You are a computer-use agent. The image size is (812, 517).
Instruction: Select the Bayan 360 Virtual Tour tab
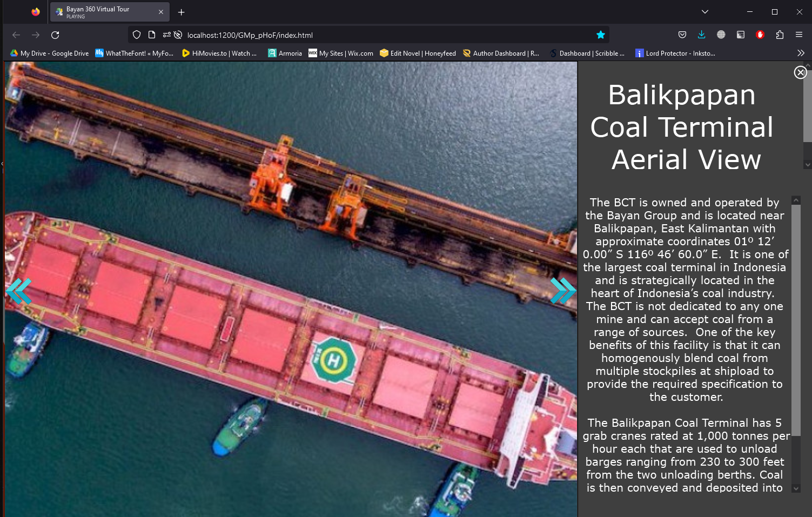110,12
